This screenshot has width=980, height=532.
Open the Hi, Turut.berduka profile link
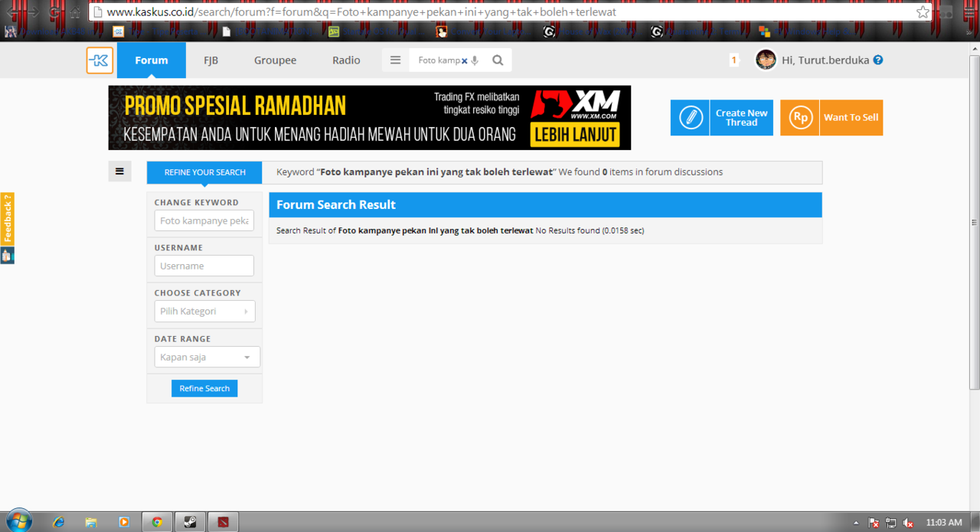[825, 60]
